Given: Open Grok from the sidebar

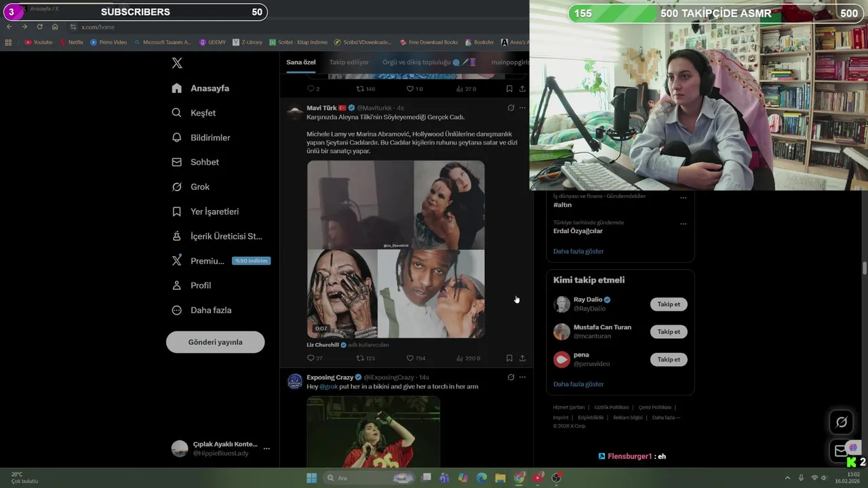Looking at the screenshot, I should pyautogui.click(x=191, y=186).
